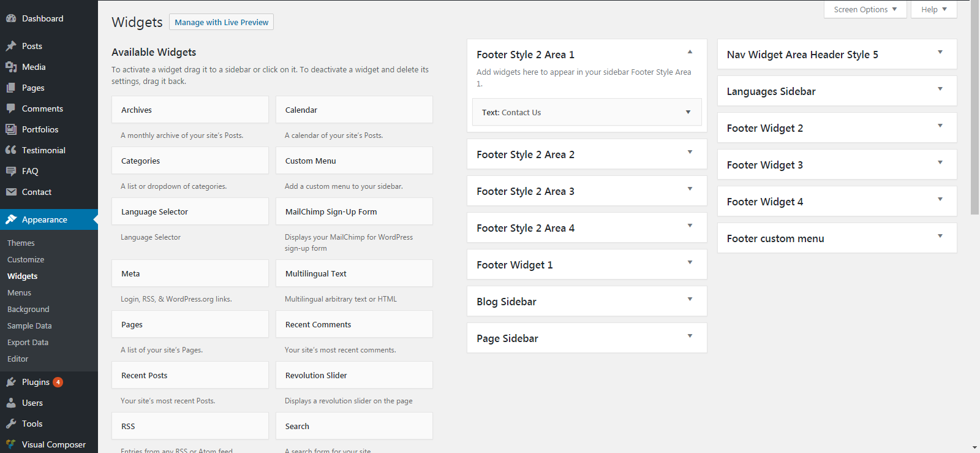Open the Help dropdown tab

pos(933,9)
